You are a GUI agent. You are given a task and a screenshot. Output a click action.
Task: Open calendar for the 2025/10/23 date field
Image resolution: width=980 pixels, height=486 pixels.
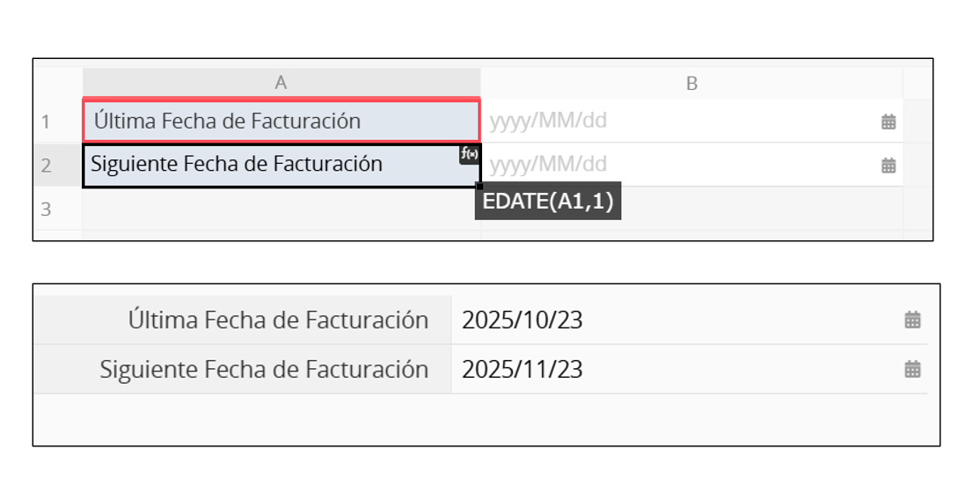(x=912, y=320)
